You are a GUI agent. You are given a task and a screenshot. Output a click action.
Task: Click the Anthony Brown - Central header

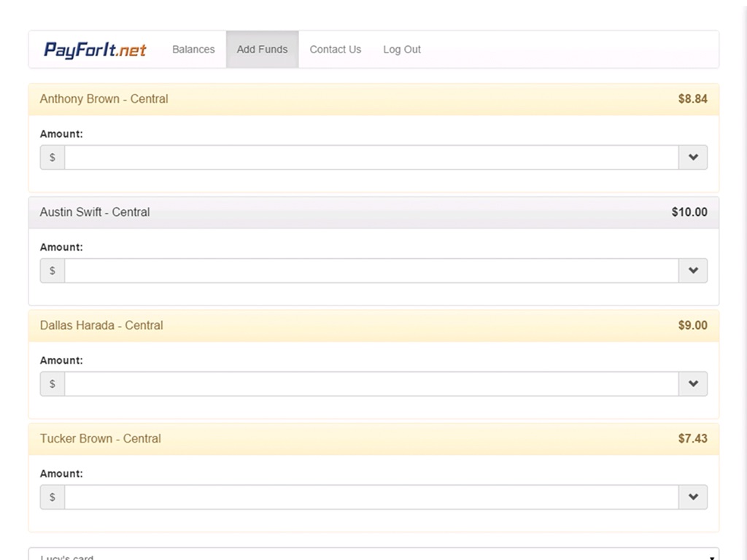(104, 99)
